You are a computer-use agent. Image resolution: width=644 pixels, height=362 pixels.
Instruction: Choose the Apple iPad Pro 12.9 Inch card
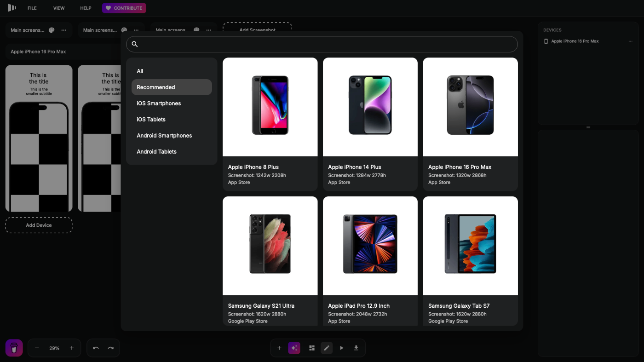point(370,261)
